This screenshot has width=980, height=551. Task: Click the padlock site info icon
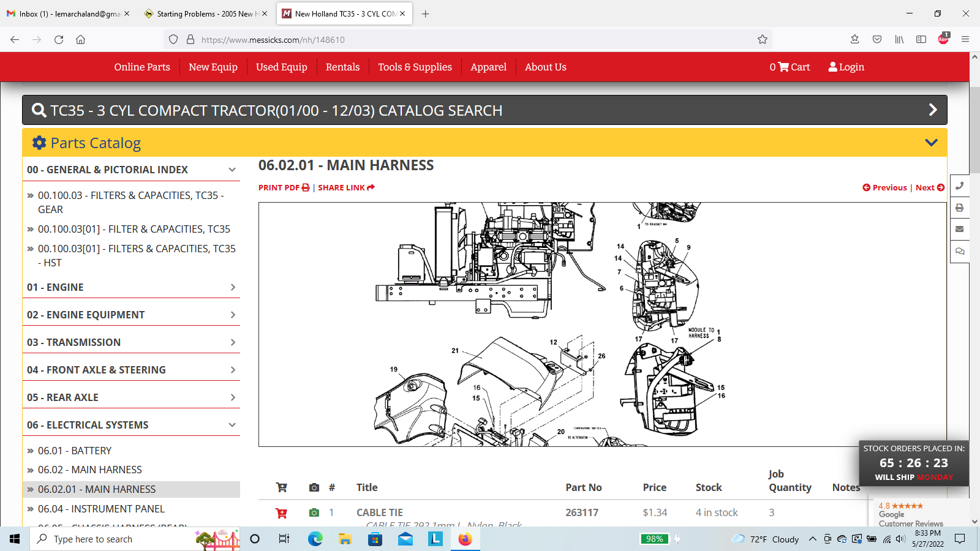click(190, 40)
